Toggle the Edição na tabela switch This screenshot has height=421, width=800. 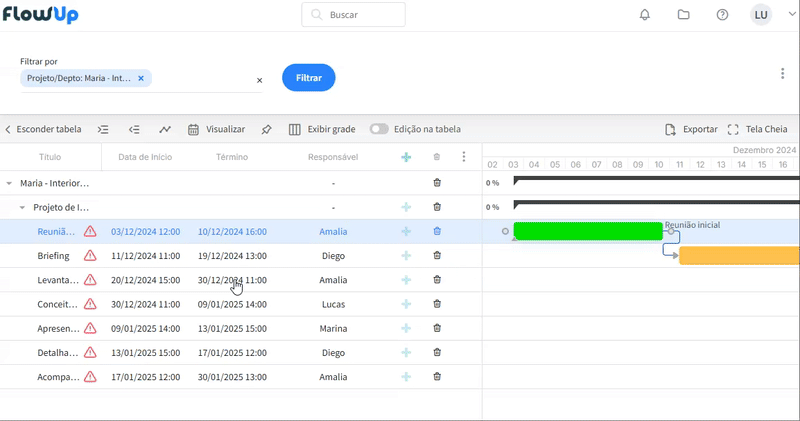click(x=379, y=129)
